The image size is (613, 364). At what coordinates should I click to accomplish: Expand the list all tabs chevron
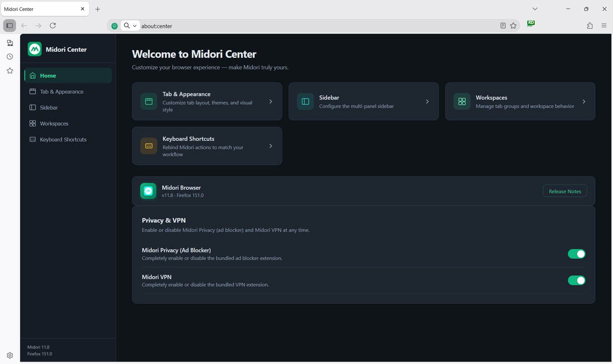[x=535, y=9]
